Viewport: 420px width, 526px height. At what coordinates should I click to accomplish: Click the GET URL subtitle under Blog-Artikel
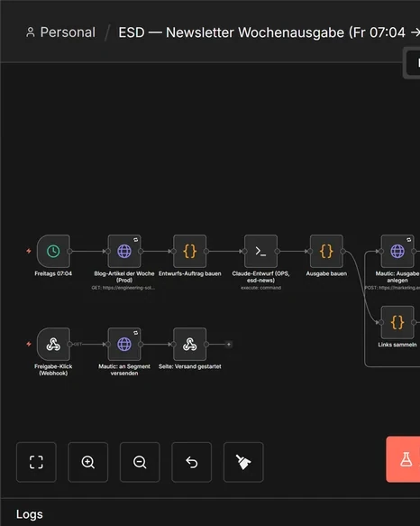pos(123,288)
